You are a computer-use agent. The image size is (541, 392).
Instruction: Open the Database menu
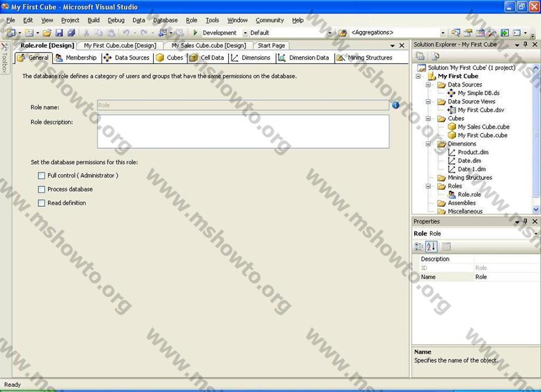(165, 20)
